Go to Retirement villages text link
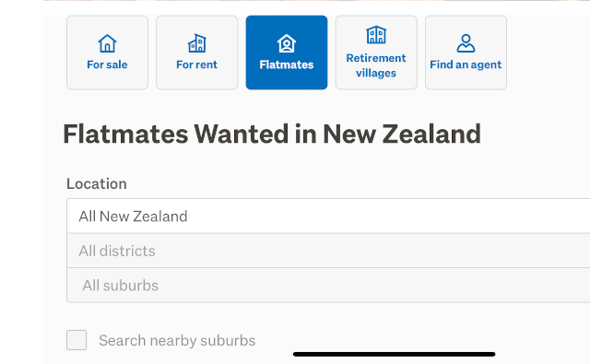Screen dimensions: 590x364 click(x=376, y=65)
